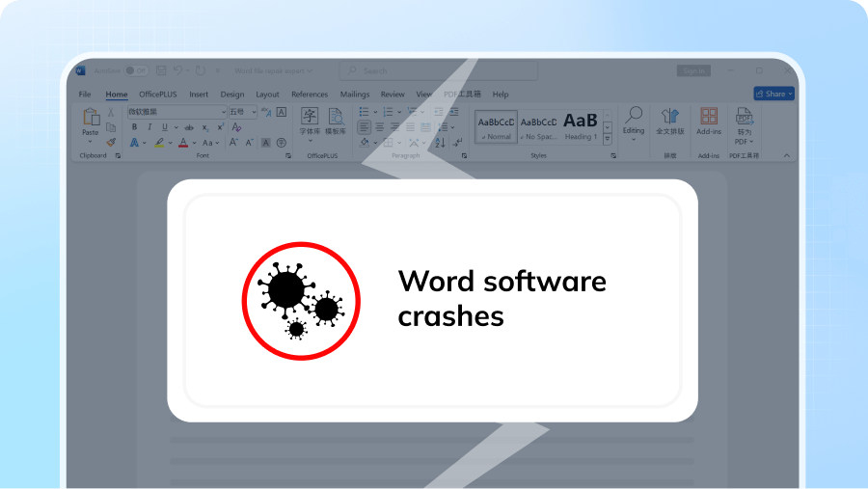The image size is (868, 489).
Task: Click the Sign in button
Action: pyautogui.click(x=693, y=70)
